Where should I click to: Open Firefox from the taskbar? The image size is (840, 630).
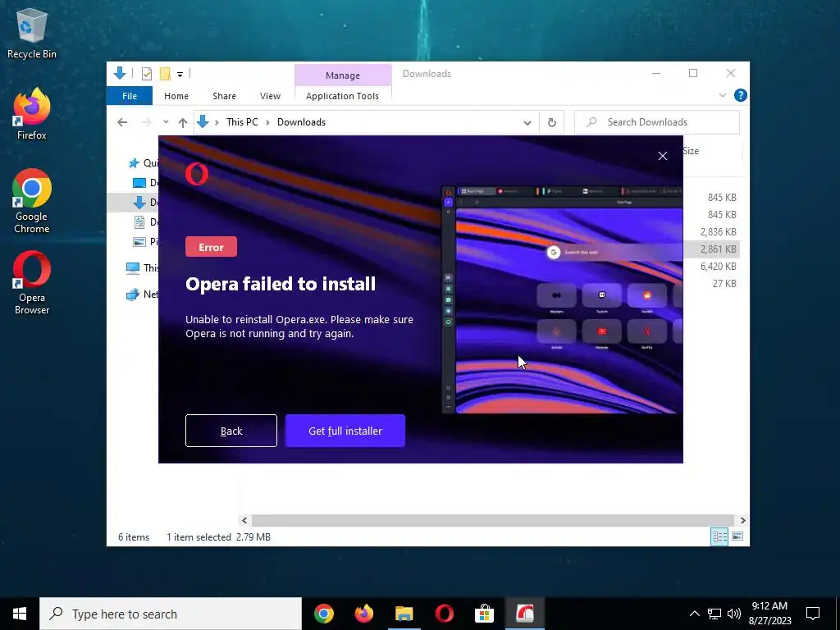[364, 614]
